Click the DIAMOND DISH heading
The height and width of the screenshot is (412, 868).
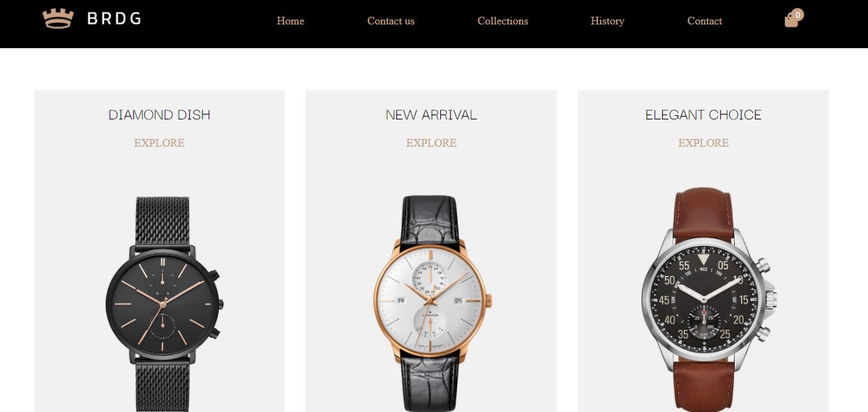pyautogui.click(x=159, y=115)
